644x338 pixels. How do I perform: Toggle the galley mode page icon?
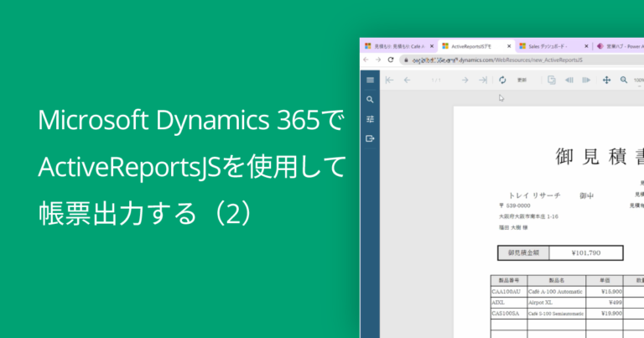pyautogui.click(x=552, y=80)
